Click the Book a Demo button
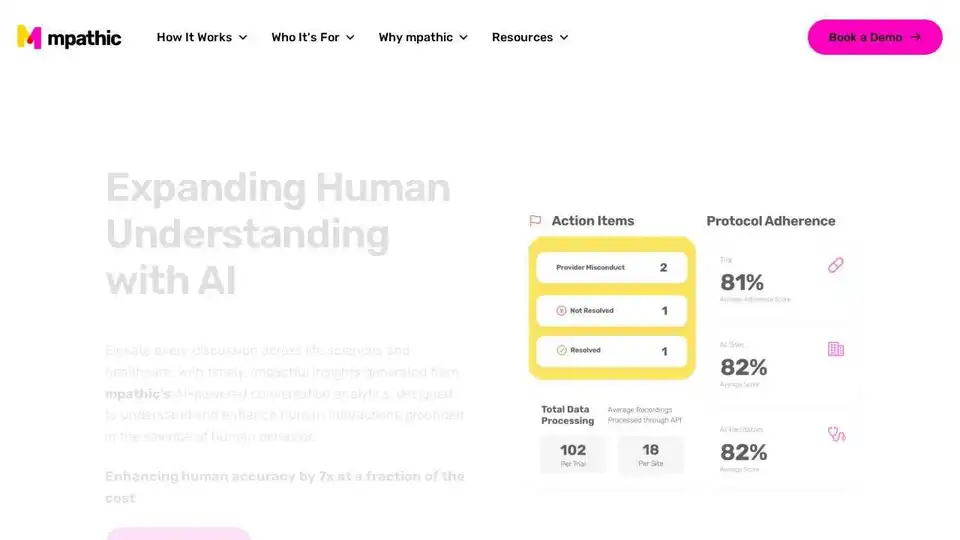This screenshot has height=540, width=960. [875, 37]
